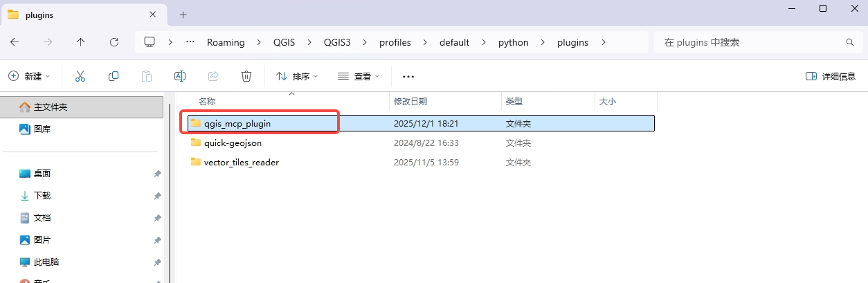Click the plugins breadcrumb segment

[572, 42]
